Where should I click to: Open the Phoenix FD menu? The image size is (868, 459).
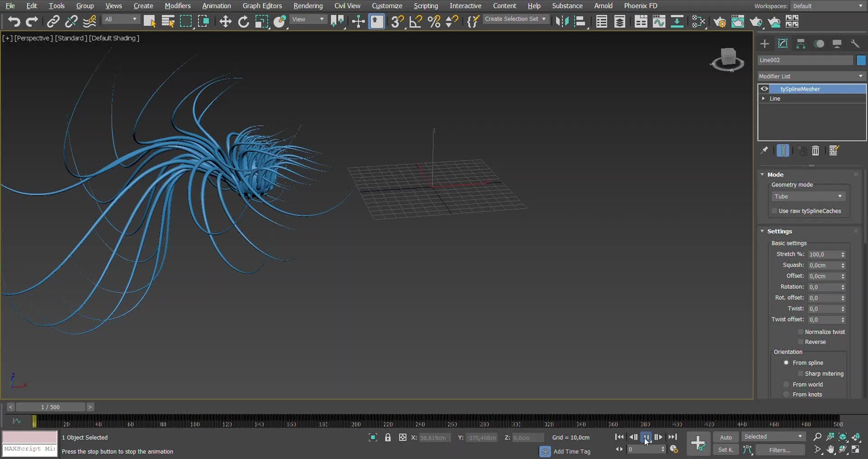(x=640, y=6)
